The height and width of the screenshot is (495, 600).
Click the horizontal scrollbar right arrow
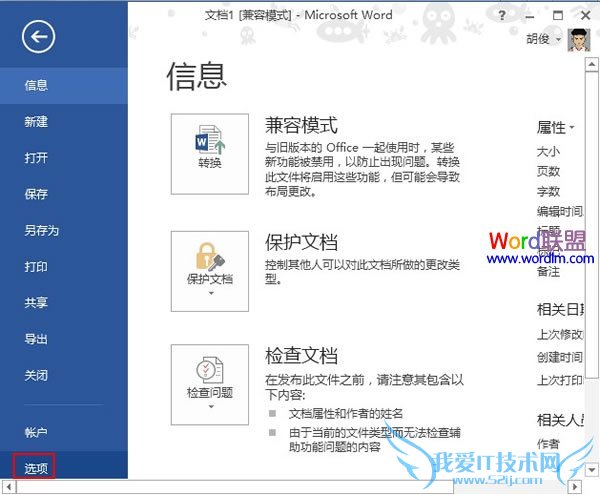[x=574, y=487]
